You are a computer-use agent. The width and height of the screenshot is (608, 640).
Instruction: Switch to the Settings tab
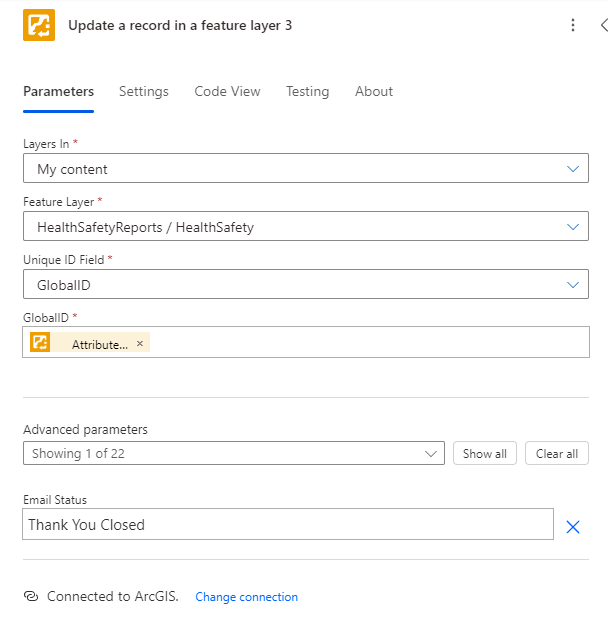pyautogui.click(x=144, y=91)
